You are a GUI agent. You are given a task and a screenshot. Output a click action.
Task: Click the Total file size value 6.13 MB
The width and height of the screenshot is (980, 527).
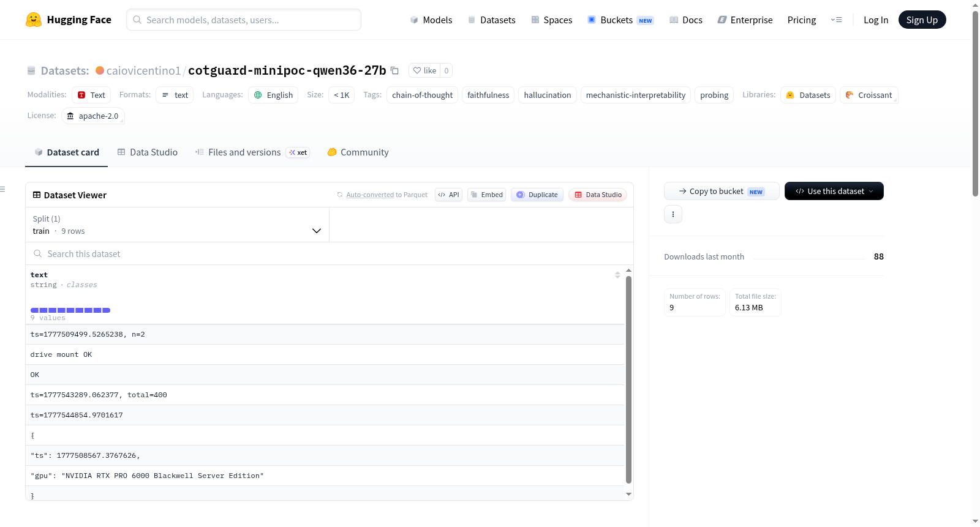coord(749,308)
